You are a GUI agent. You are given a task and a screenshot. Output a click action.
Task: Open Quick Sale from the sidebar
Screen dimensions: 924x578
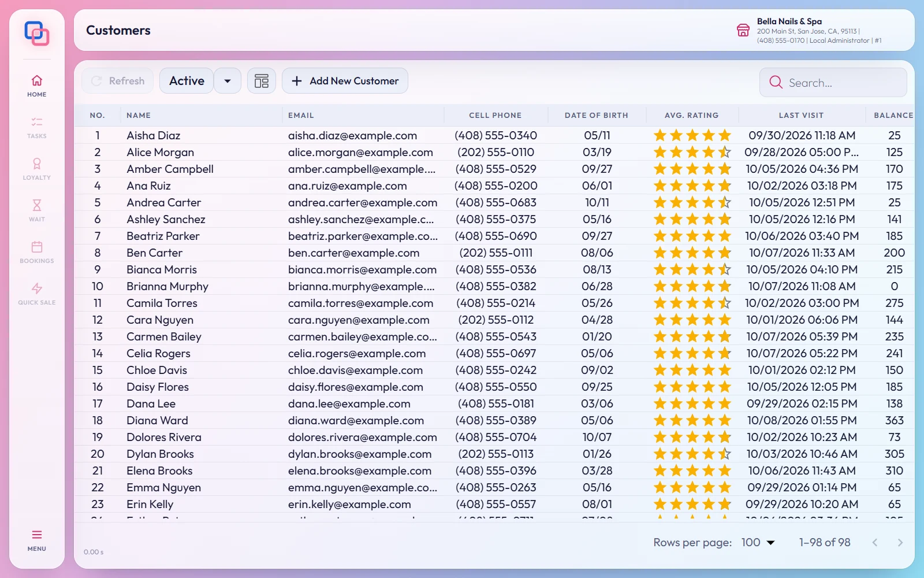(x=36, y=294)
